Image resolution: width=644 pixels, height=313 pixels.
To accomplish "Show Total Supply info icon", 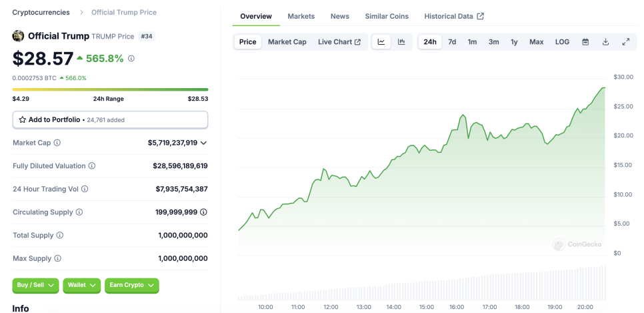I will tap(60, 236).
